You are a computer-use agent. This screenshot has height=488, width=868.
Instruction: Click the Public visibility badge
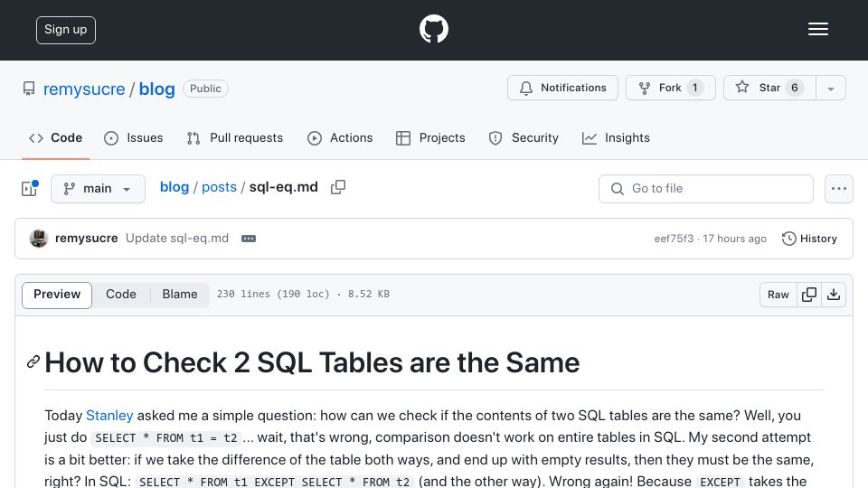pyautogui.click(x=205, y=89)
